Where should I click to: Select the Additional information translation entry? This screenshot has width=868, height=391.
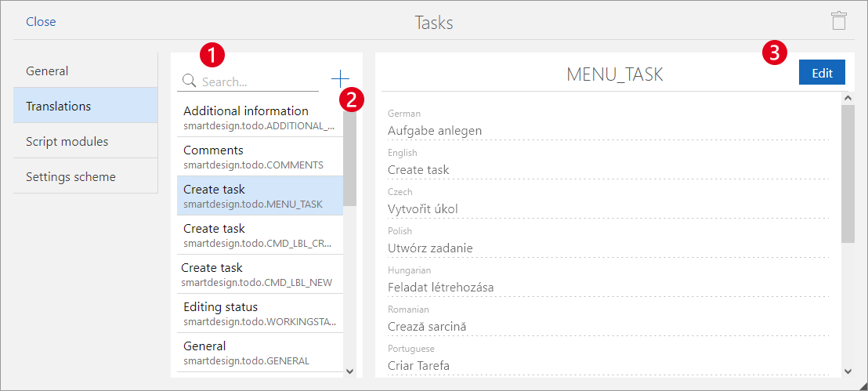coord(256,118)
